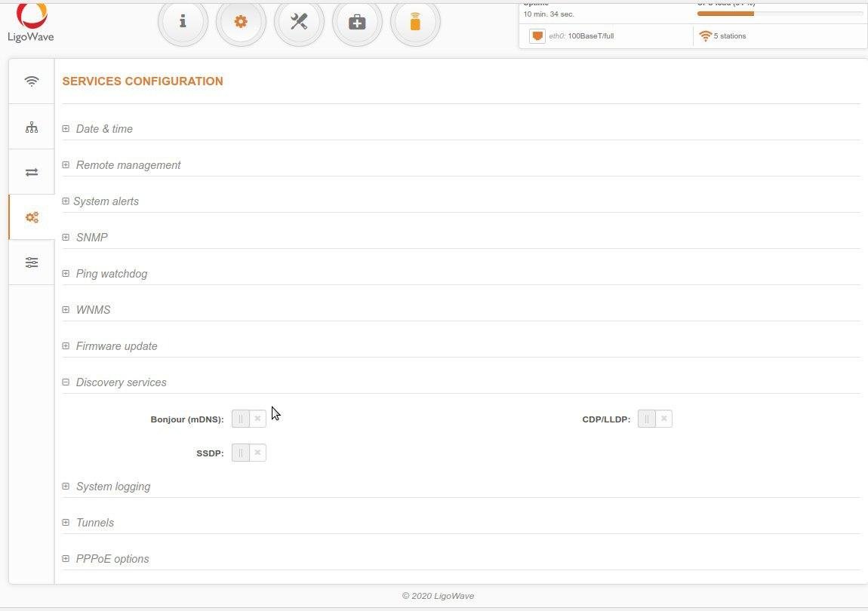The height and width of the screenshot is (611, 868).
Task: Toggle SSDP switch
Action: [x=249, y=453]
